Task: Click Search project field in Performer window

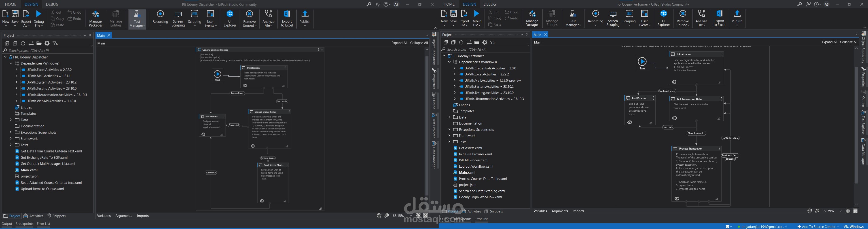Action: pyautogui.click(x=485, y=49)
